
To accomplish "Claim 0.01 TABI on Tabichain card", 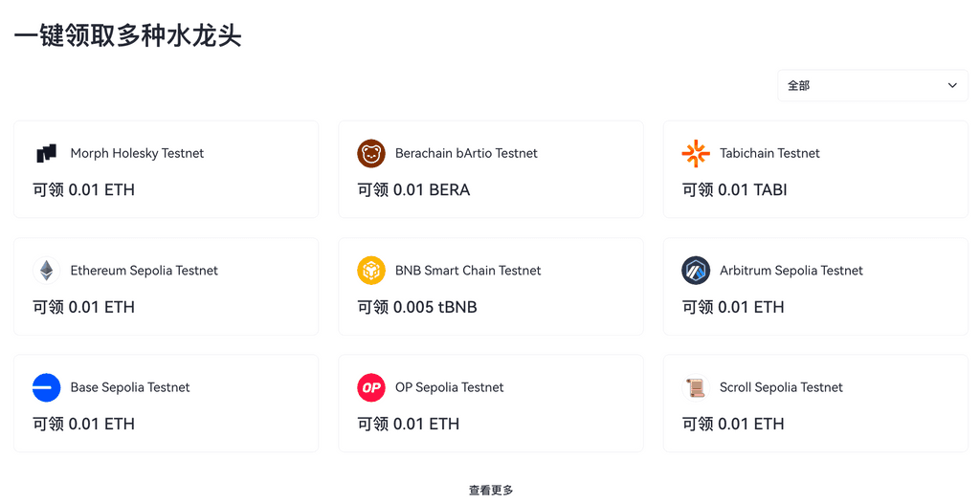I will pos(735,190).
